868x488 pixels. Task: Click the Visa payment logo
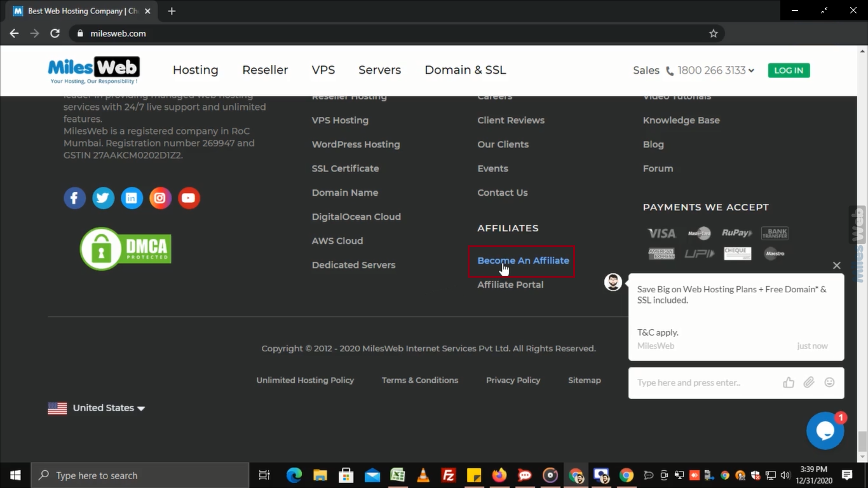tap(661, 233)
